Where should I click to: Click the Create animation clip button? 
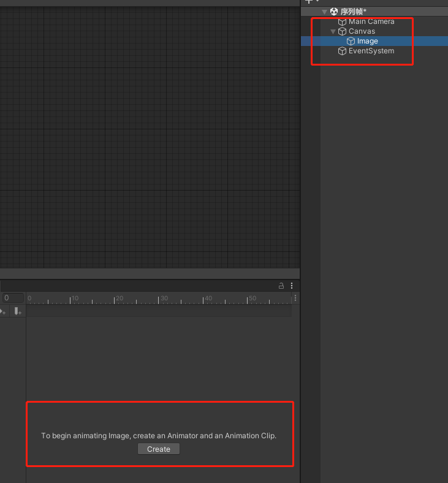[x=159, y=449]
